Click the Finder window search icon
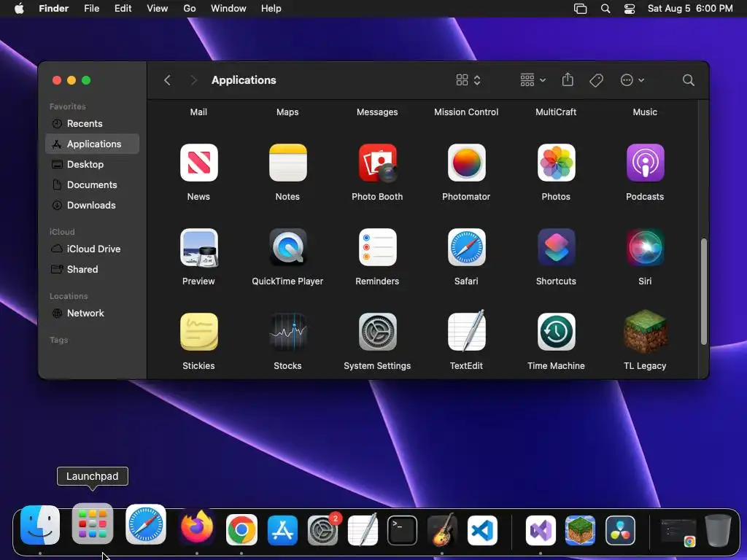This screenshot has height=560, width=747. [x=689, y=80]
